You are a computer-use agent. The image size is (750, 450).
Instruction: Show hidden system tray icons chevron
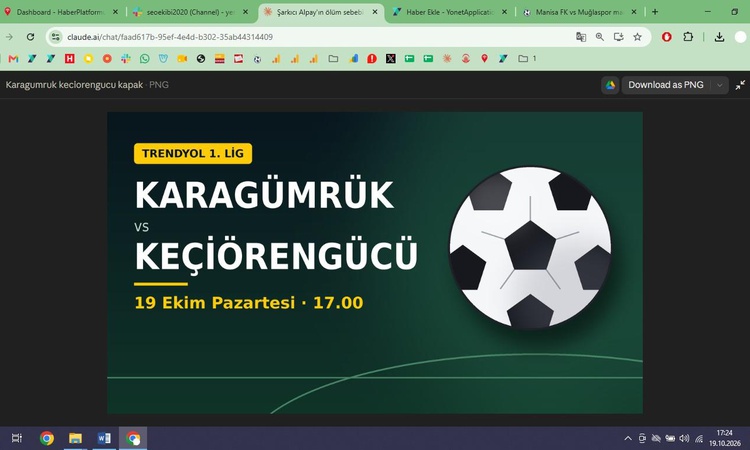pos(628,438)
